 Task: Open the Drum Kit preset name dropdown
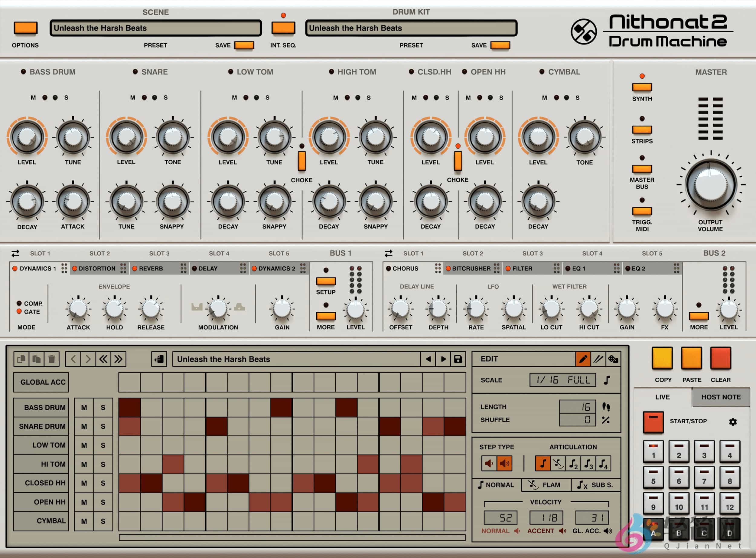(411, 28)
